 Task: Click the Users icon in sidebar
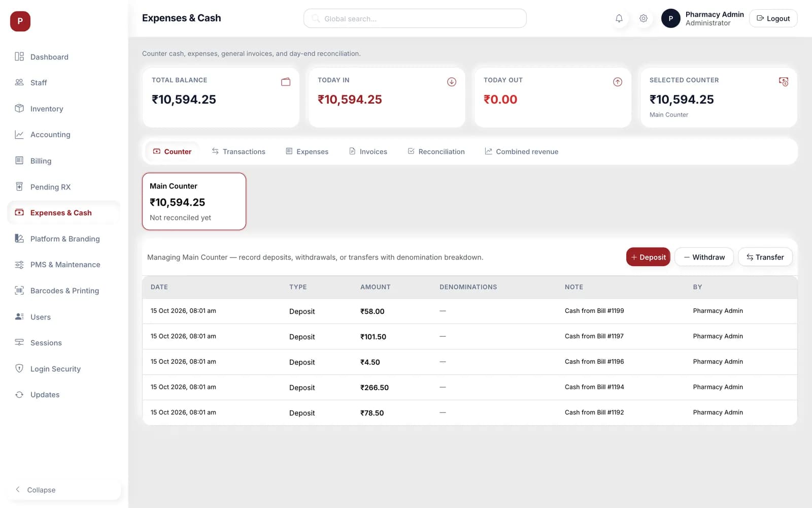pyautogui.click(x=19, y=316)
